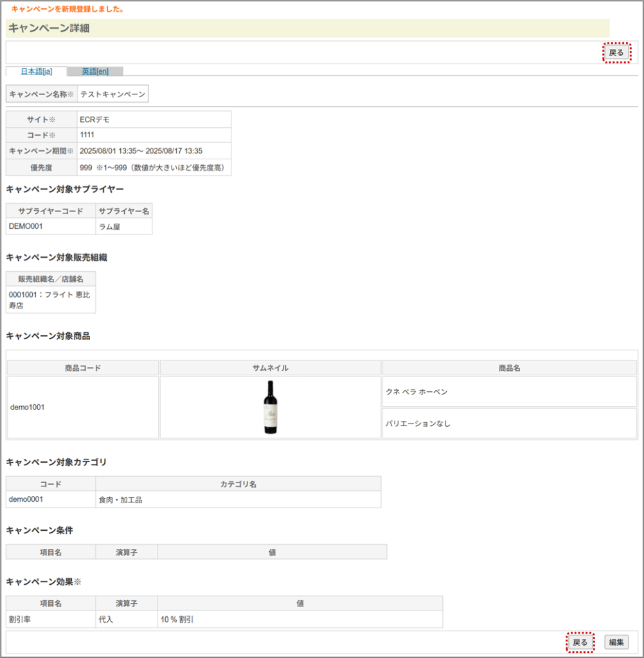
Task: Select product name クネ ベラ ホーベン
Action: tap(416, 391)
